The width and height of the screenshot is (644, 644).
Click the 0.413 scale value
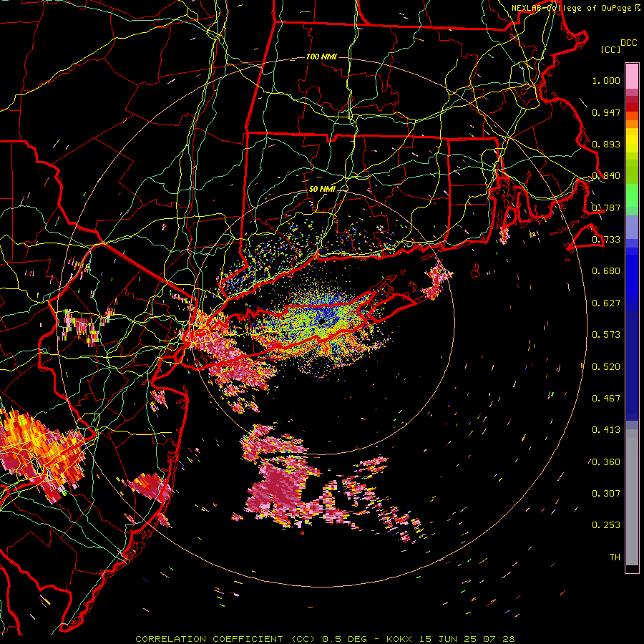point(606,430)
